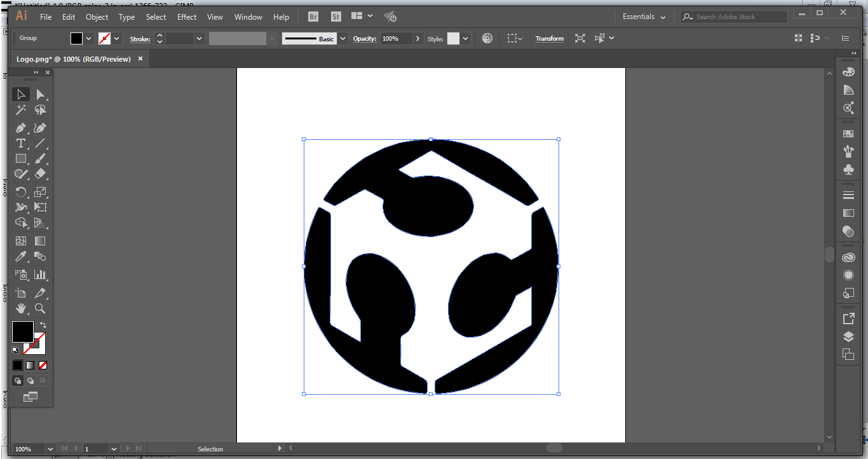Viewport: 868px width, 459px height.
Task: Pick the Eyedropper tool
Action: click(21, 256)
